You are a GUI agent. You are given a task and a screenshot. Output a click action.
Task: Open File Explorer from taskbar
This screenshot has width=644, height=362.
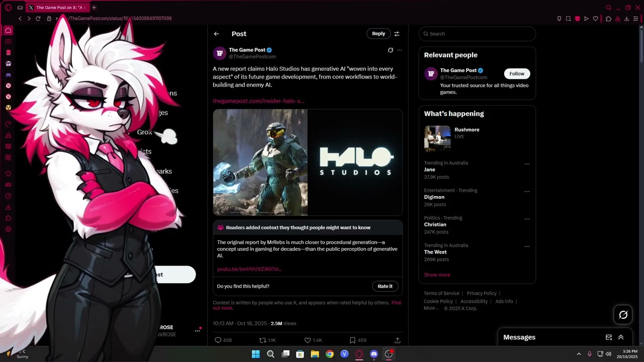315,354
